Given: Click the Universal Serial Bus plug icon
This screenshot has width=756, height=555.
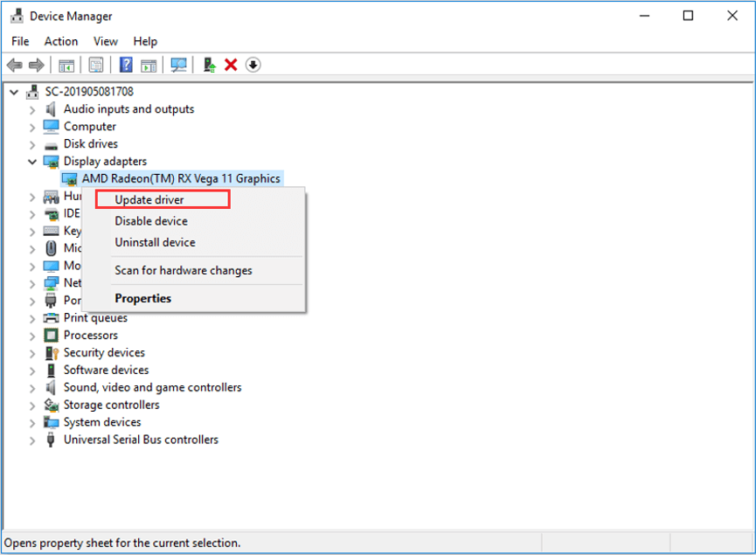Looking at the screenshot, I should [x=51, y=440].
